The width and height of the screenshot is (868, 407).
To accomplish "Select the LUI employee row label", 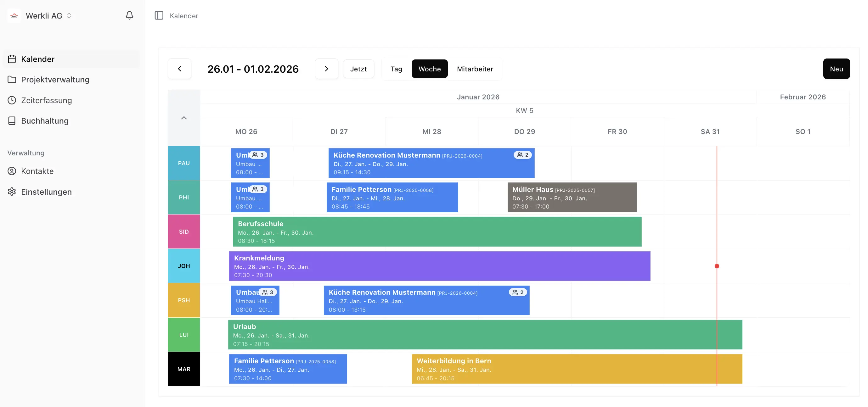I will click(x=184, y=335).
